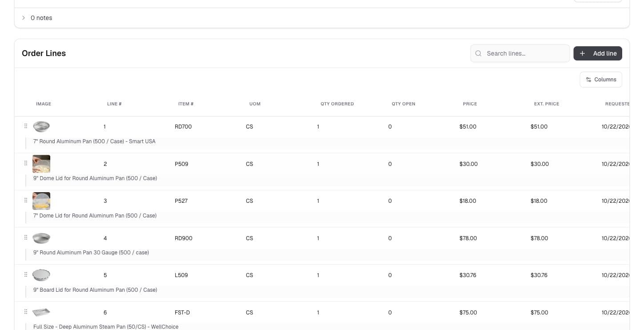The width and height of the screenshot is (644, 330).
Task: Select item number FST-D
Action: [x=182, y=313]
